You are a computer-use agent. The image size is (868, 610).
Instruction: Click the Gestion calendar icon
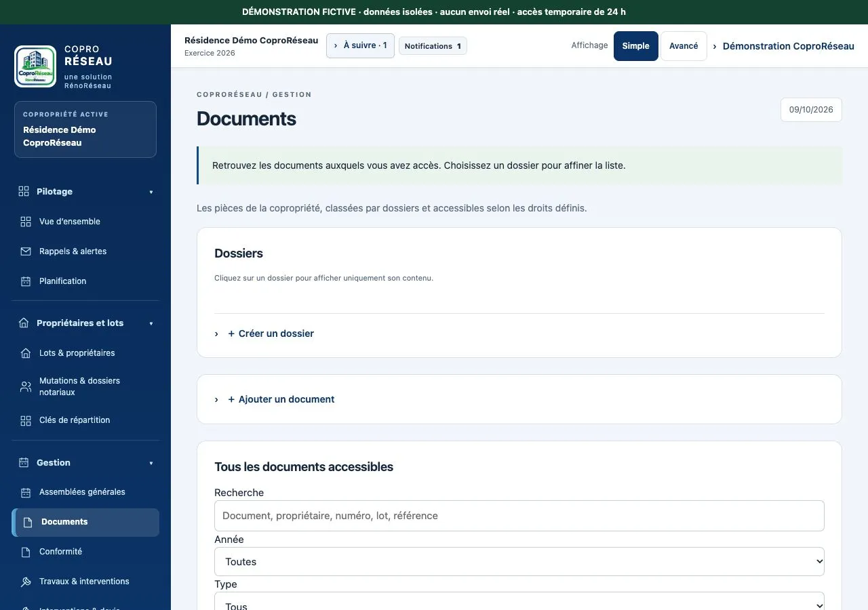24,463
